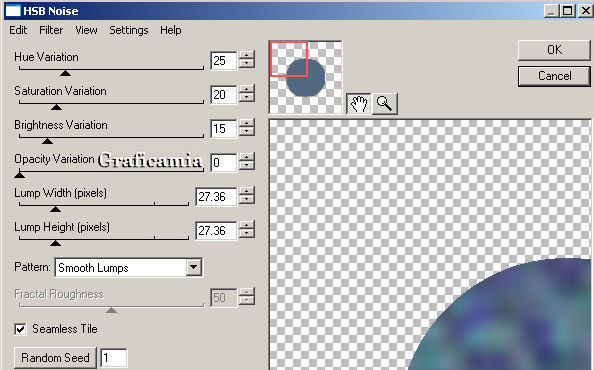Decrease Lump Width with down arrow
Image resolution: width=594 pixels, height=370 pixels.
[247, 200]
